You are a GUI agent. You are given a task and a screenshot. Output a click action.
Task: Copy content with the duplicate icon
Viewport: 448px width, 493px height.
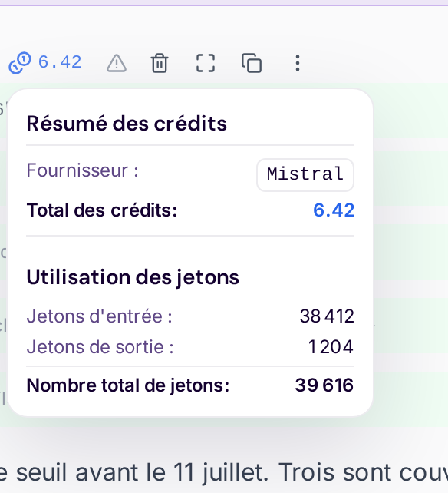coord(252,63)
